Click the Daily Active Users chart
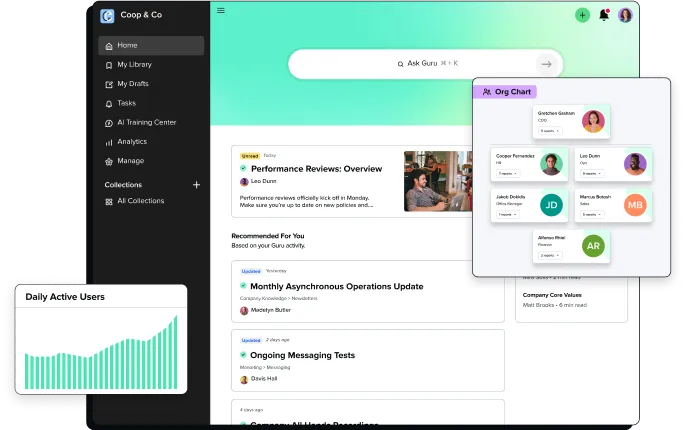Image resolution: width=683 pixels, height=430 pixels. click(101, 352)
